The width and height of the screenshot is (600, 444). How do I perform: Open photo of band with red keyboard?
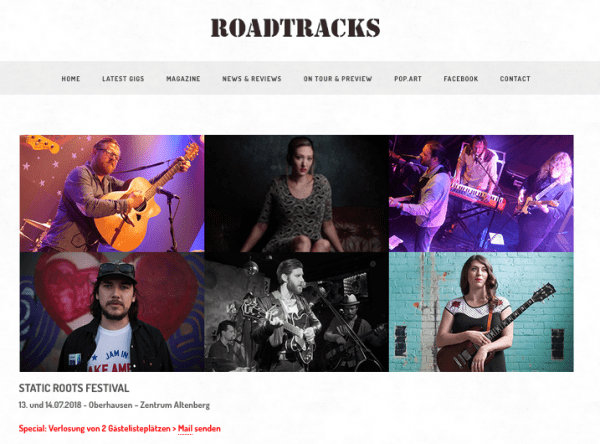[481, 193]
